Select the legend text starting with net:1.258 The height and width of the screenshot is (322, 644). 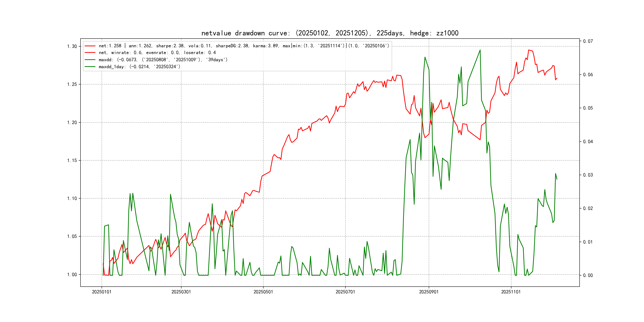point(244,46)
